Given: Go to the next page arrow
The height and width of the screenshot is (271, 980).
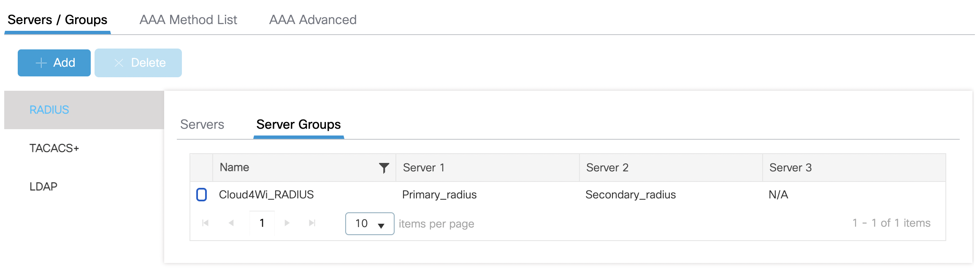Looking at the screenshot, I should pos(287,223).
